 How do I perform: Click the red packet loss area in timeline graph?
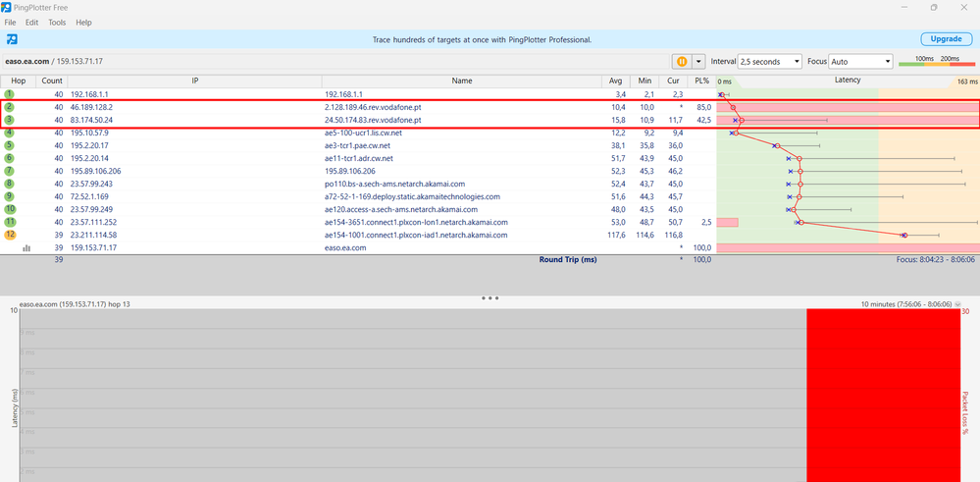click(881, 393)
